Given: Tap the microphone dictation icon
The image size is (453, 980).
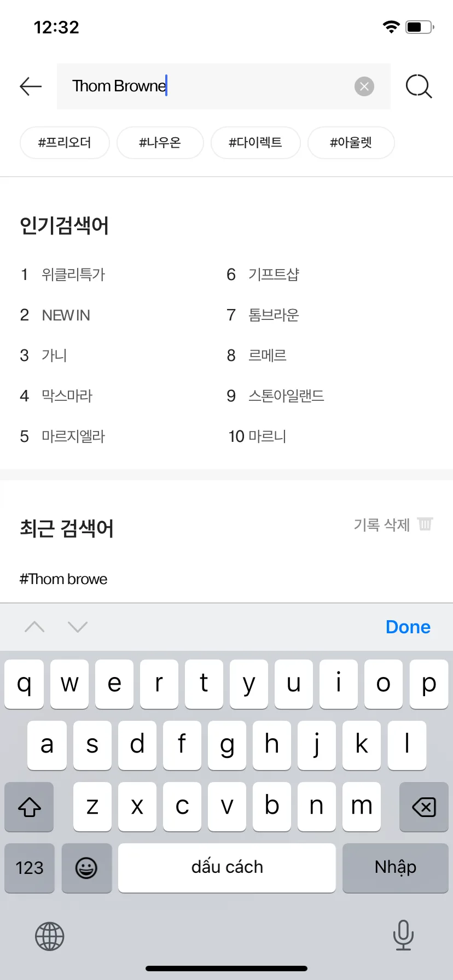Looking at the screenshot, I should [x=403, y=935].
